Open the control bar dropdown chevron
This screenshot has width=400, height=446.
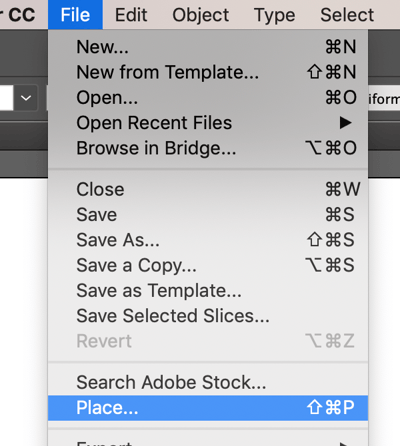(x=26, y=98)
